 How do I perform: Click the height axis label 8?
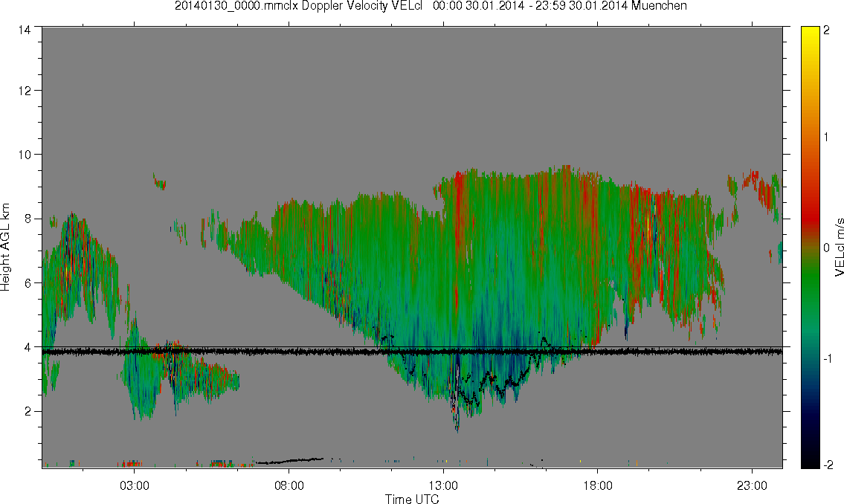pyautogui.click(x=27, y=219)
